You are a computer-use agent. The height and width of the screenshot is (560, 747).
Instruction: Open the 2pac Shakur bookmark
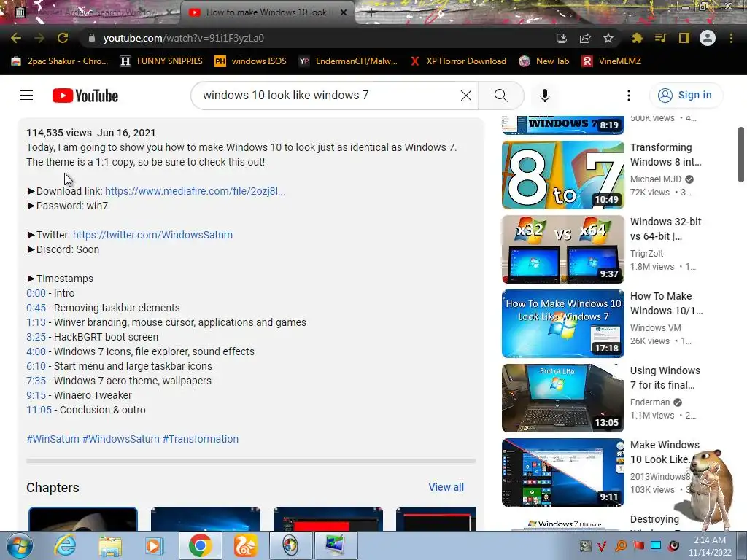point(60,61)
